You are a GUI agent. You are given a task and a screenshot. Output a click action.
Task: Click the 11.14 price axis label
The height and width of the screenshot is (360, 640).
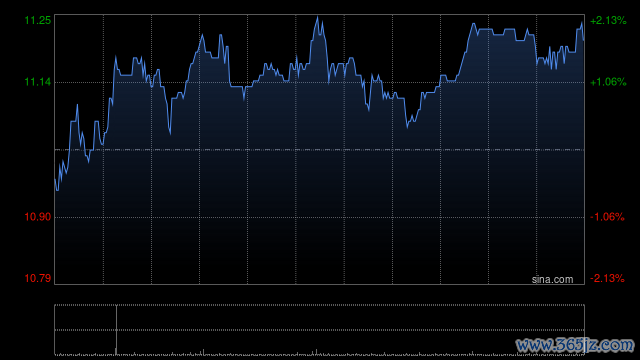tap(38, 82)
